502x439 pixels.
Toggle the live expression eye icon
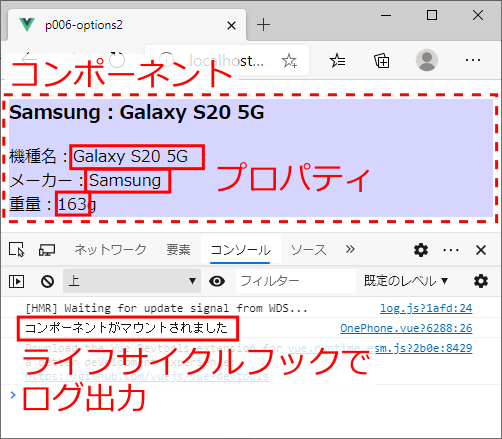217,281
